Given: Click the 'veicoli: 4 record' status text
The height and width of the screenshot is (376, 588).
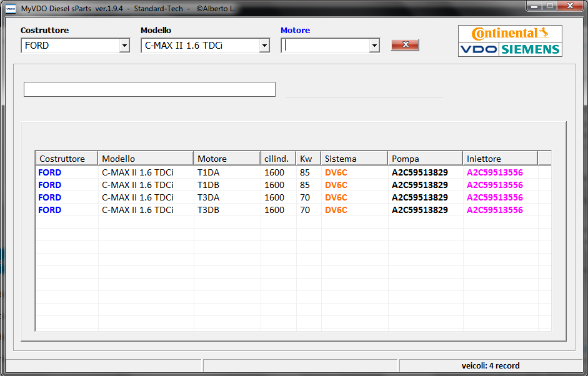Looking at the screenshot, I should 491,365.
